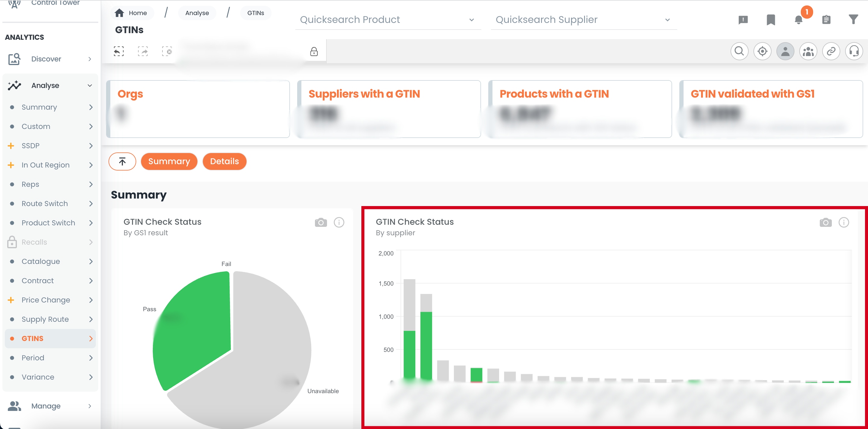Click the filter funnel icon
The width and height of the screenshot is (868, 429).
853,20
